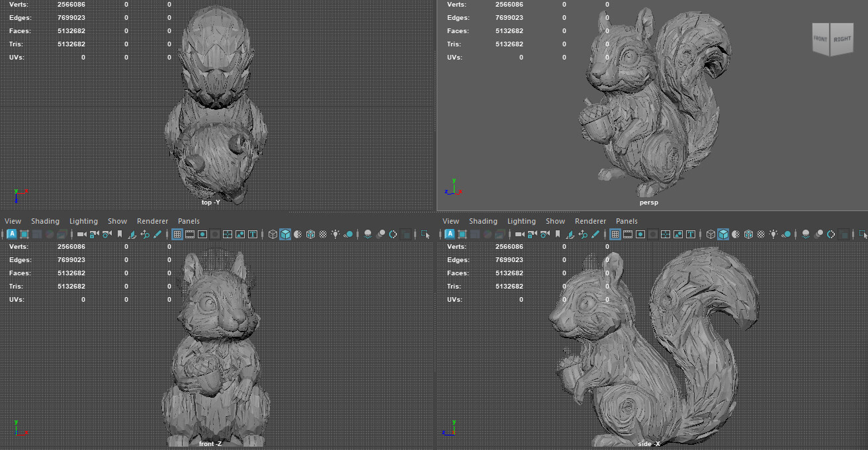Toggle textured display in front panel
The width and height of the screenshot is (868, 450).
coord(323,234)
